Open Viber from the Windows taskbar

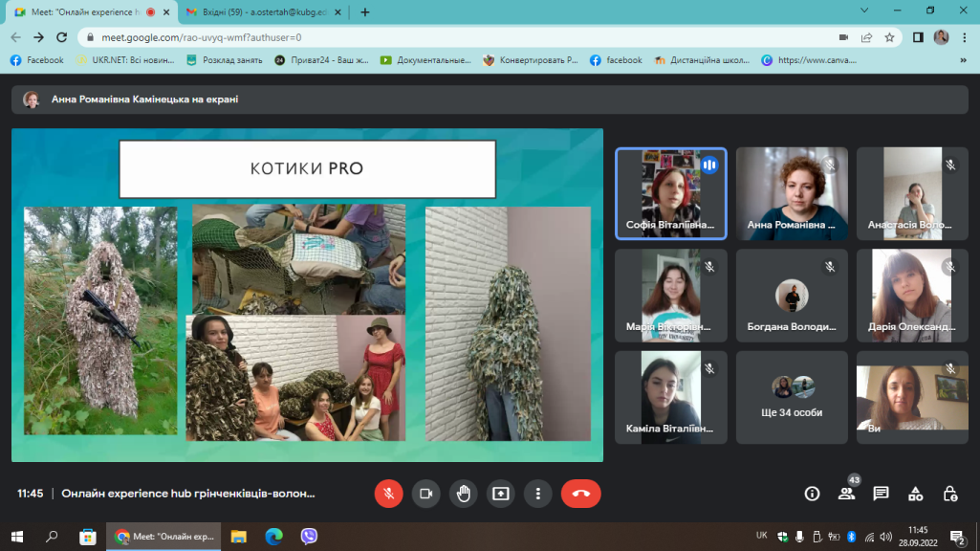coord(309,537)
